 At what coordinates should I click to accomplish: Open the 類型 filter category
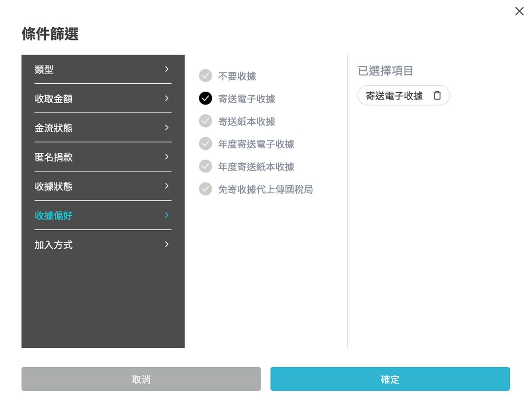[x=103, y=69]
